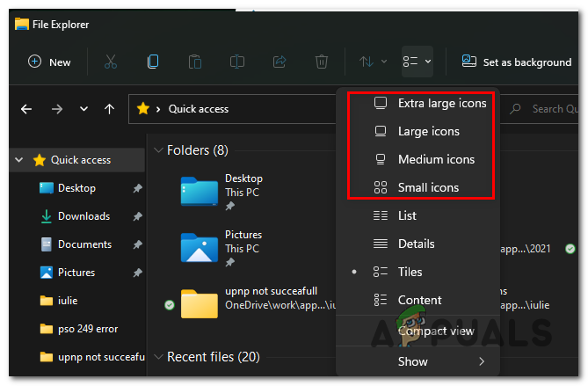
Task: Expand the Show submenu
Action: pos(439,361)
